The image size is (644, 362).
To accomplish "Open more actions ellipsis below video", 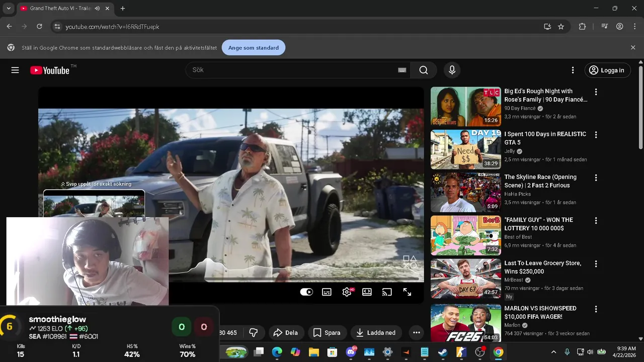I will coord(416,332).
